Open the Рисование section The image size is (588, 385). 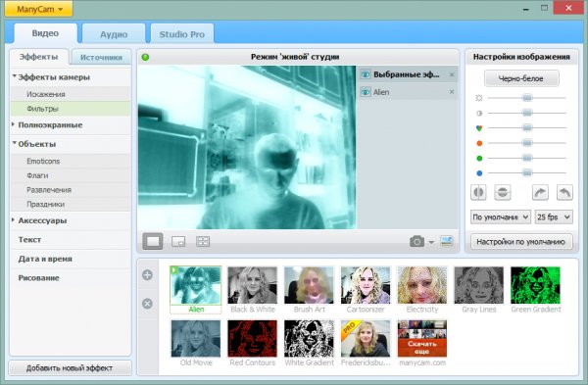(71, 278)
